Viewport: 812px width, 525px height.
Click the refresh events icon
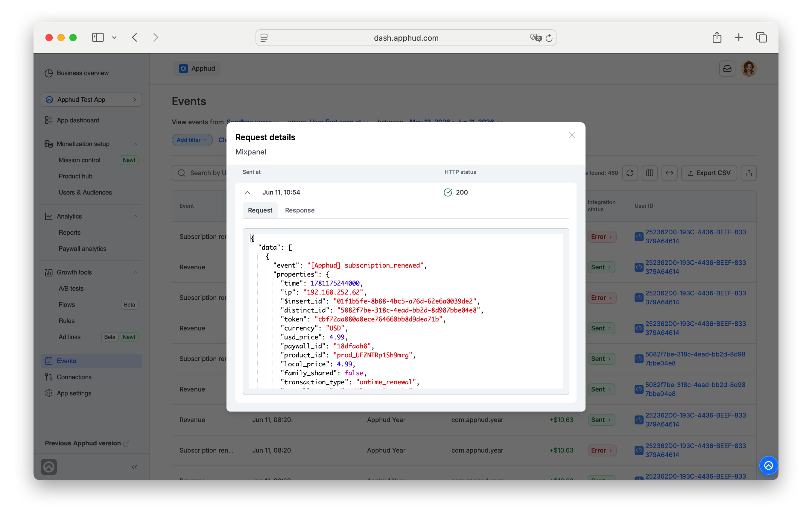630,173
